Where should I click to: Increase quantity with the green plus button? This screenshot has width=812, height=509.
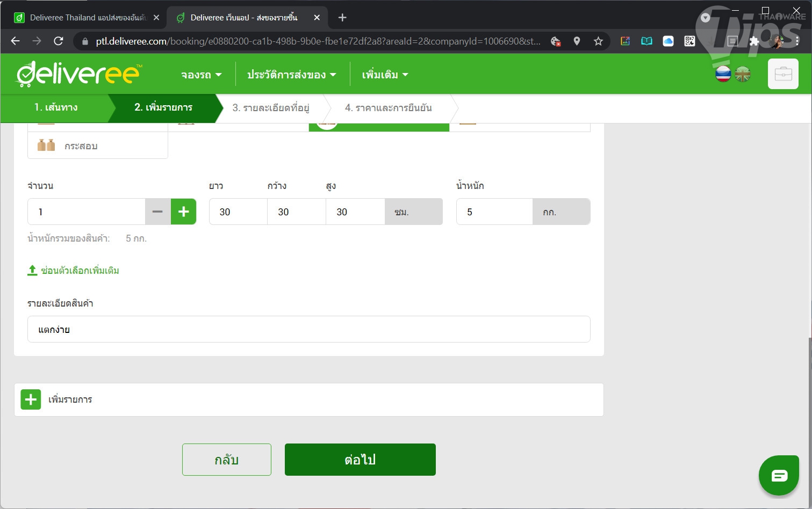click(x=183, y=212)
